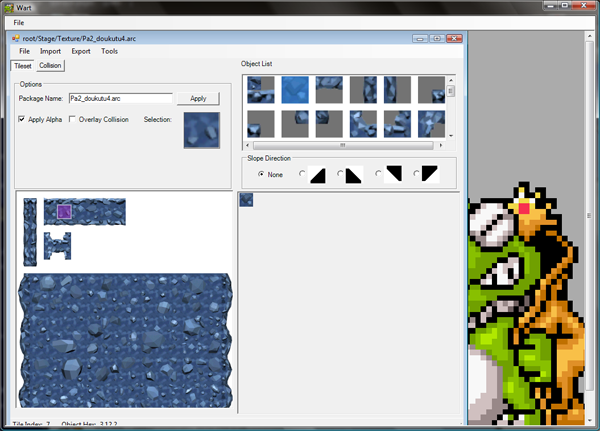Select the slope radio with bottom-right triangle
Screen dimensions: 600x431
(x=302, y=173)
